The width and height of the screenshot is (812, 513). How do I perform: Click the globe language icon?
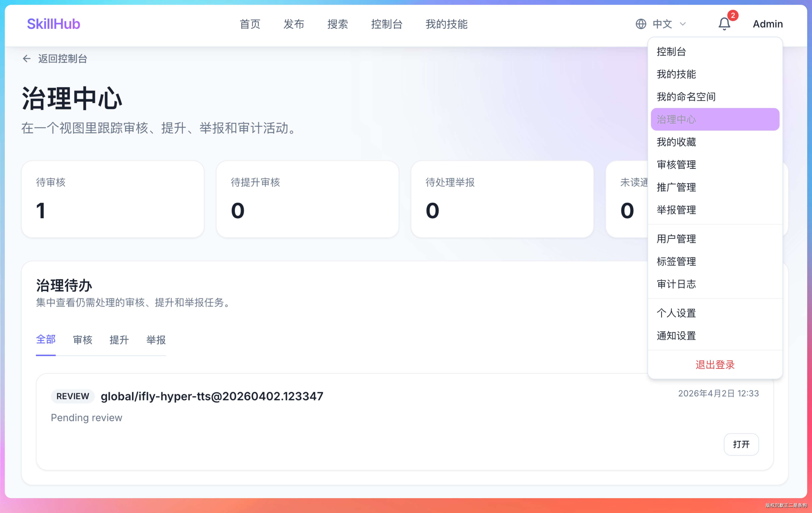click(x=641, y=24)
